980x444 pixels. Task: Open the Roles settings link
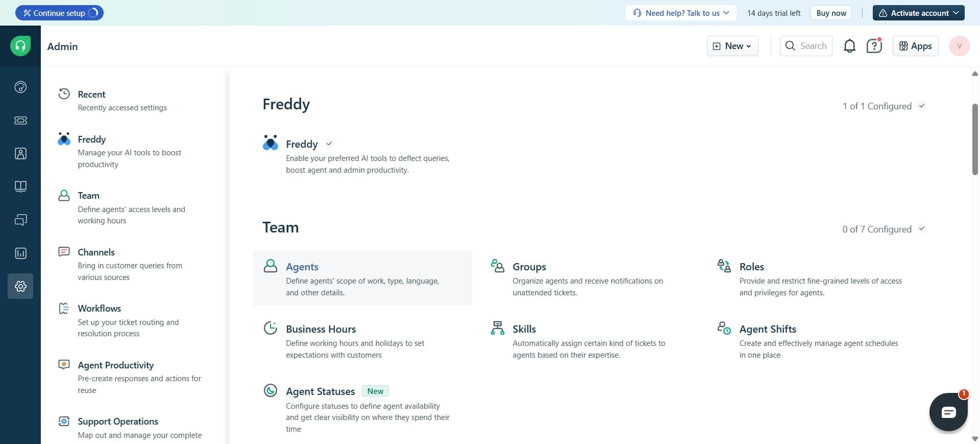point(751,267)
